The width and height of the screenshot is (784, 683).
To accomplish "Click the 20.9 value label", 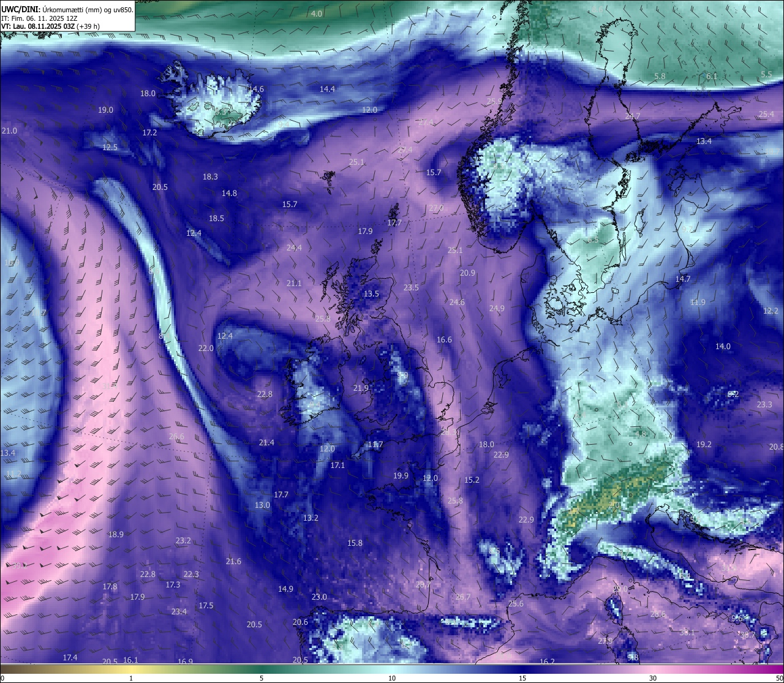I will pyautogui.click(x=467, y=273).
